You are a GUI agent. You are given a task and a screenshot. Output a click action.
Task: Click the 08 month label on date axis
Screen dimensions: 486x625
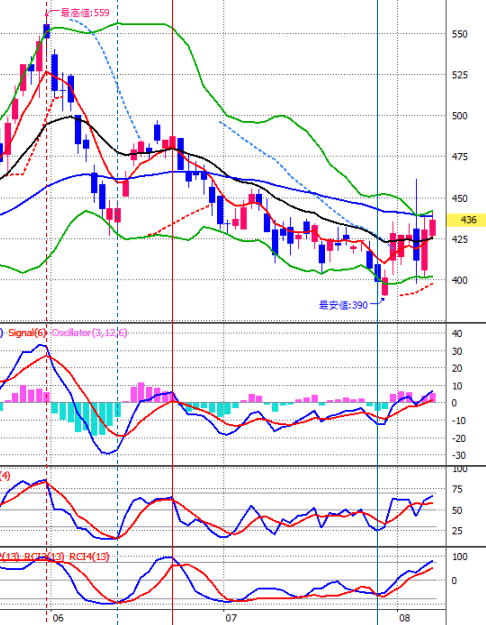pyautogui.click(x=404, y=618)
